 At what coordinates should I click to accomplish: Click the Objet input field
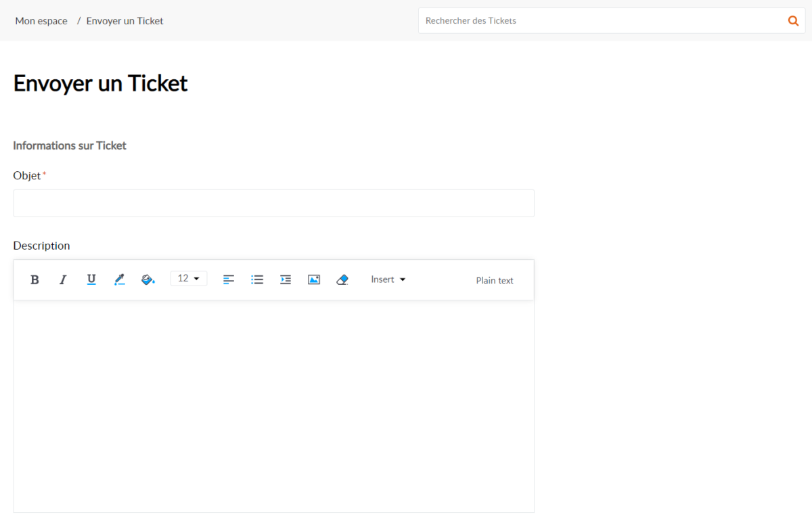[x=274, y=203]
